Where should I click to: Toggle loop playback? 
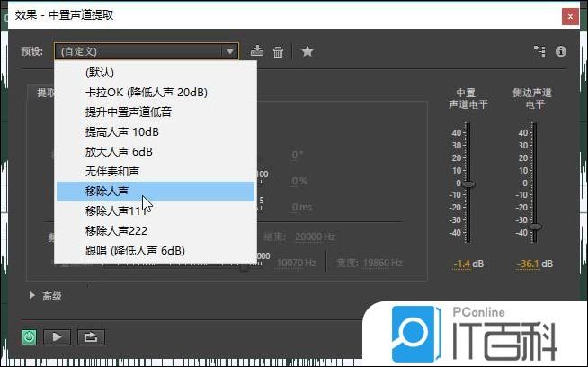click(90, 337)
